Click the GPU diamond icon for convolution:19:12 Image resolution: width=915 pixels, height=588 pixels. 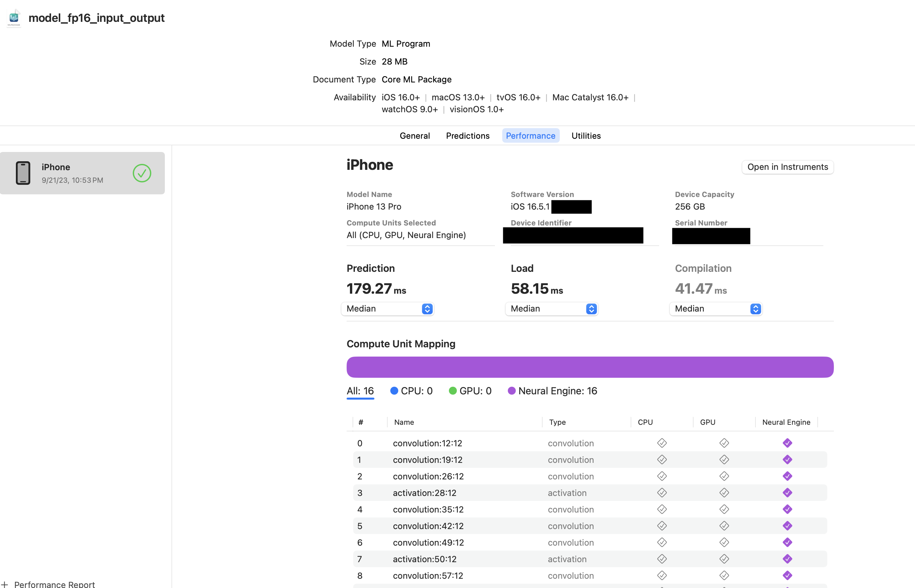coord(724,459)
